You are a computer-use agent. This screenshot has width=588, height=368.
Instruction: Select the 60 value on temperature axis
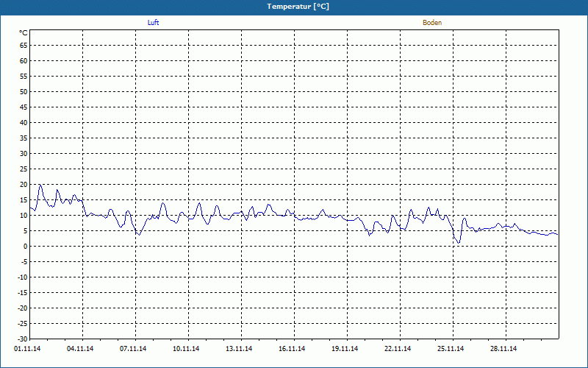coord(24,61)
